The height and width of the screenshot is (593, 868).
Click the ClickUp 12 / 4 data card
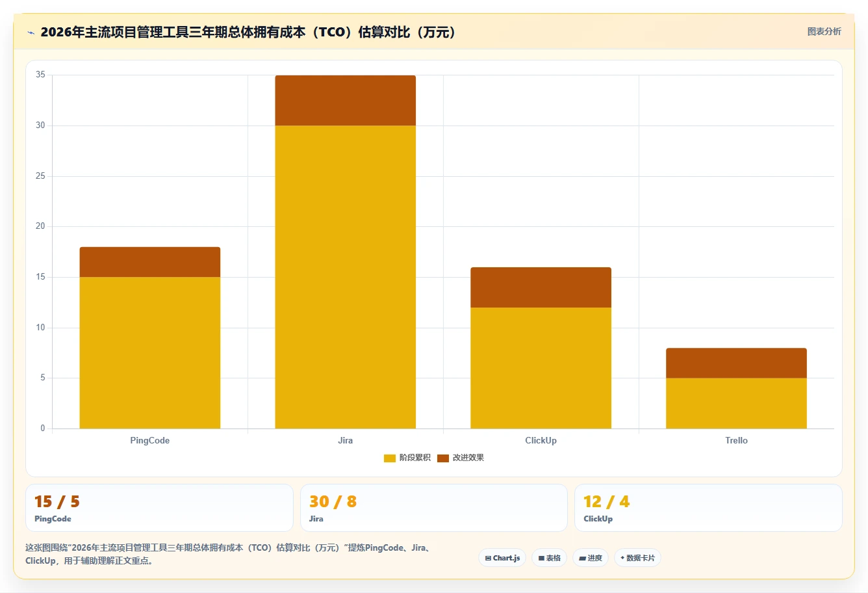[x=708, y=508]
